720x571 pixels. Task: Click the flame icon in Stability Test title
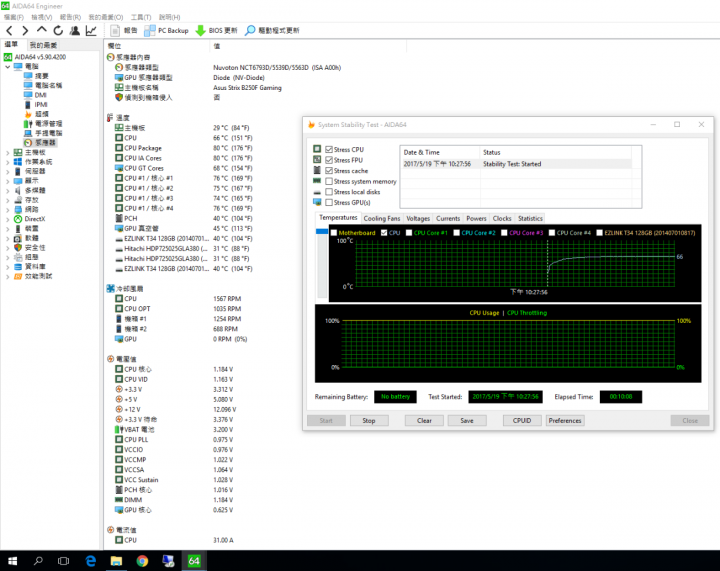tap(311, 125)
